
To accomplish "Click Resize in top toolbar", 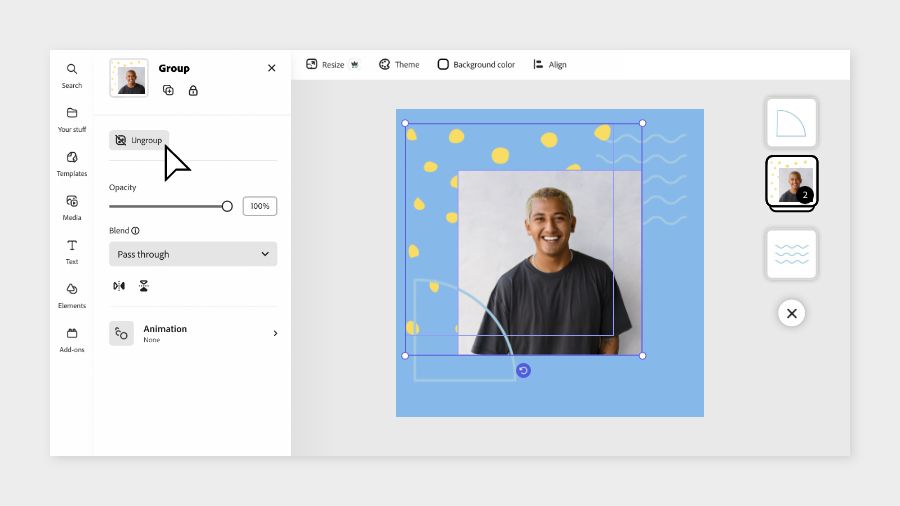I will click(325, 64).
